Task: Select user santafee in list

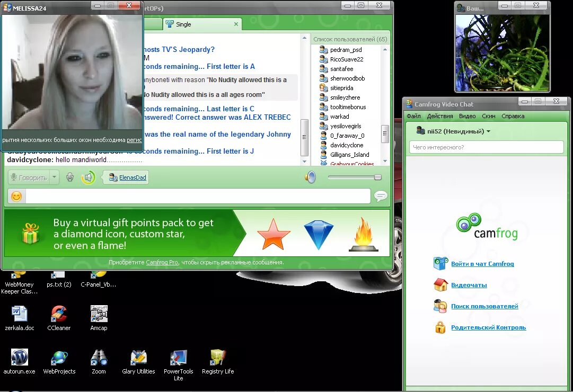Action: pyautogui.click(x=342, y=69)
